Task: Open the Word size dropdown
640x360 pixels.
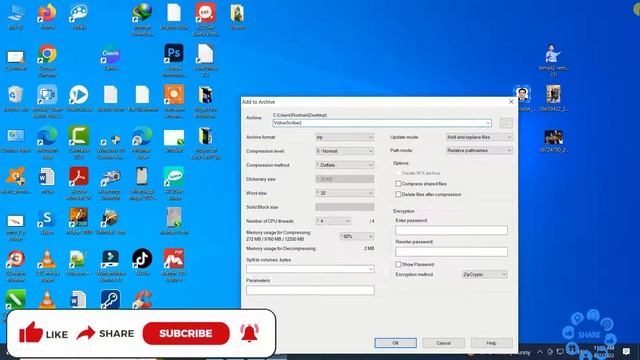Action: point(344,193)
